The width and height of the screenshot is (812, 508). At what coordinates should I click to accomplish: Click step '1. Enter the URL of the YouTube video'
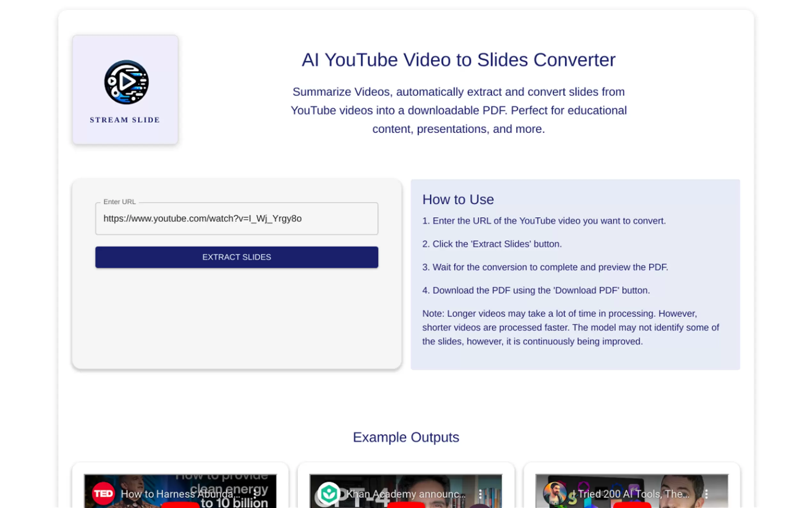(544, 221)
